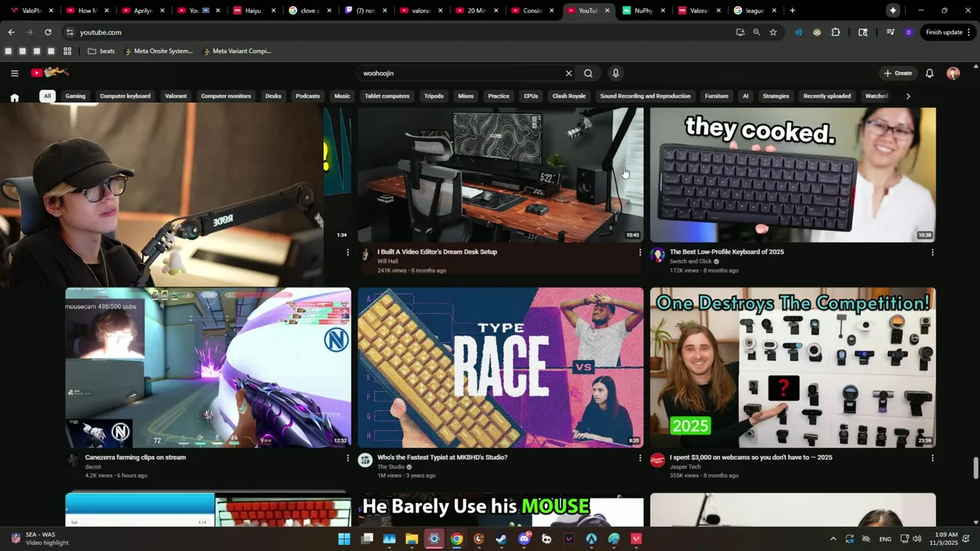The image size is (980, 551).
Task: Select the All filter chip
Action: 47,96
